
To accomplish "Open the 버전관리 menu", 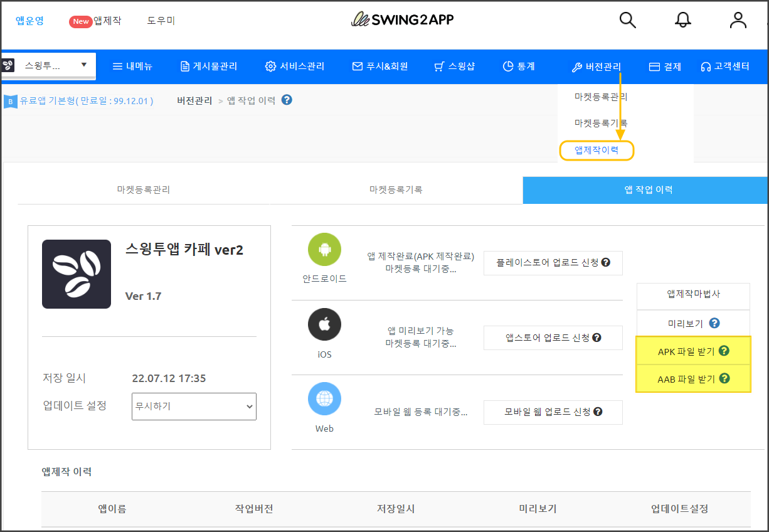I will click(596, 66).
